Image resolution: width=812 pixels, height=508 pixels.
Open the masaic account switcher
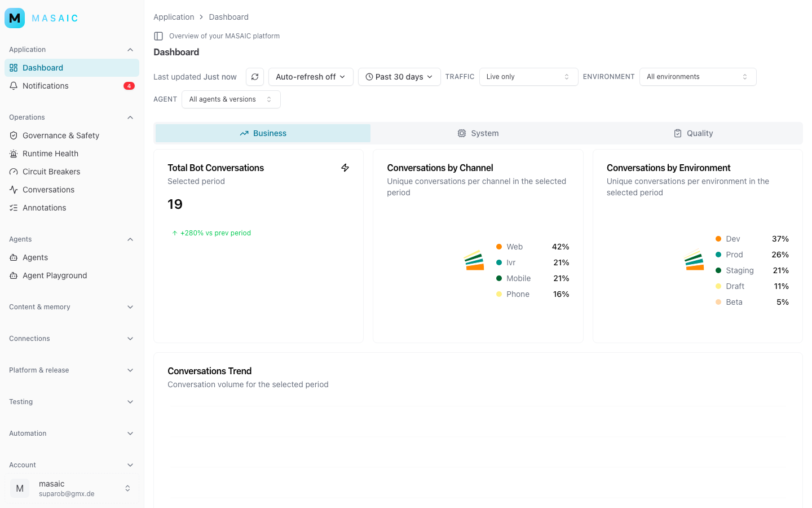tap(72, 488)
